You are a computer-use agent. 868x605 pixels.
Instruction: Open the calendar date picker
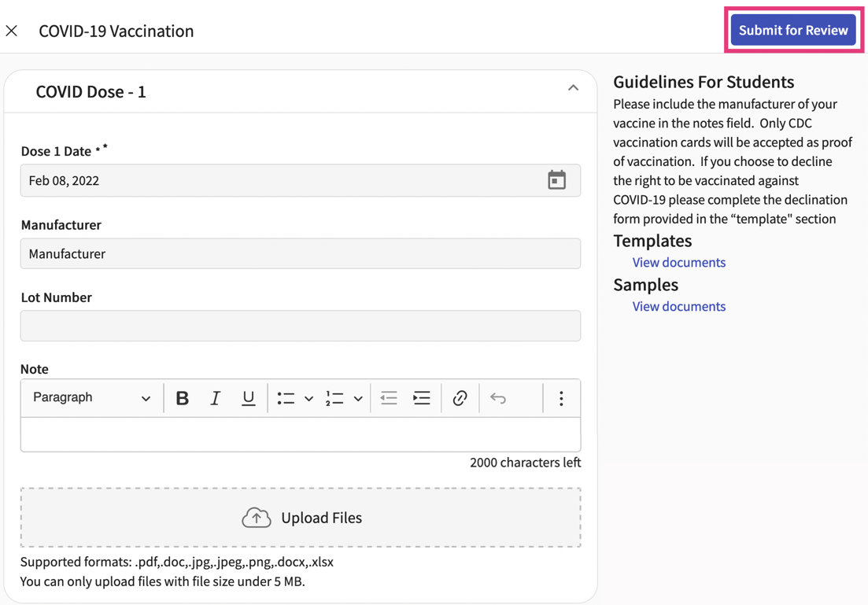tap(556, 180)
